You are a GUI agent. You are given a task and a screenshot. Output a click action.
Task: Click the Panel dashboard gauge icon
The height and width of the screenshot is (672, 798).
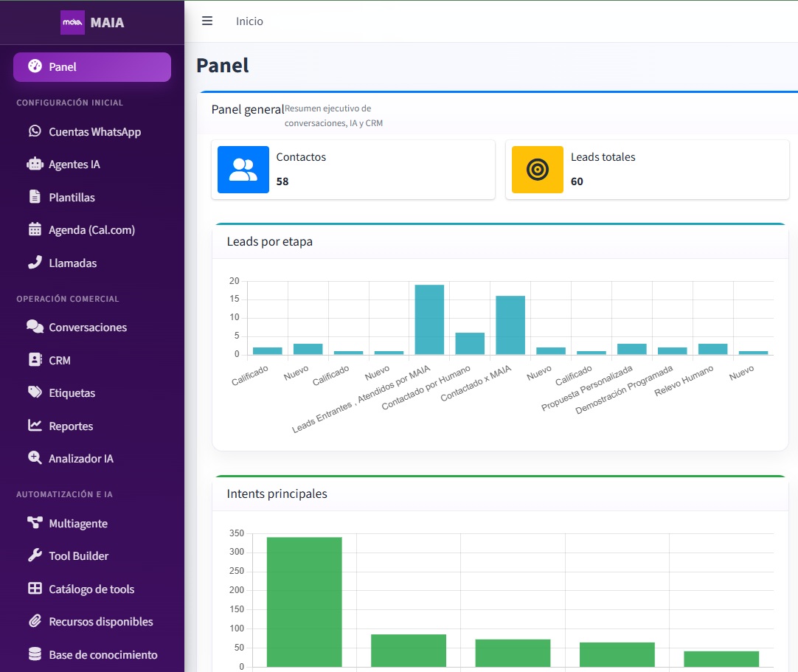[35, 66]
